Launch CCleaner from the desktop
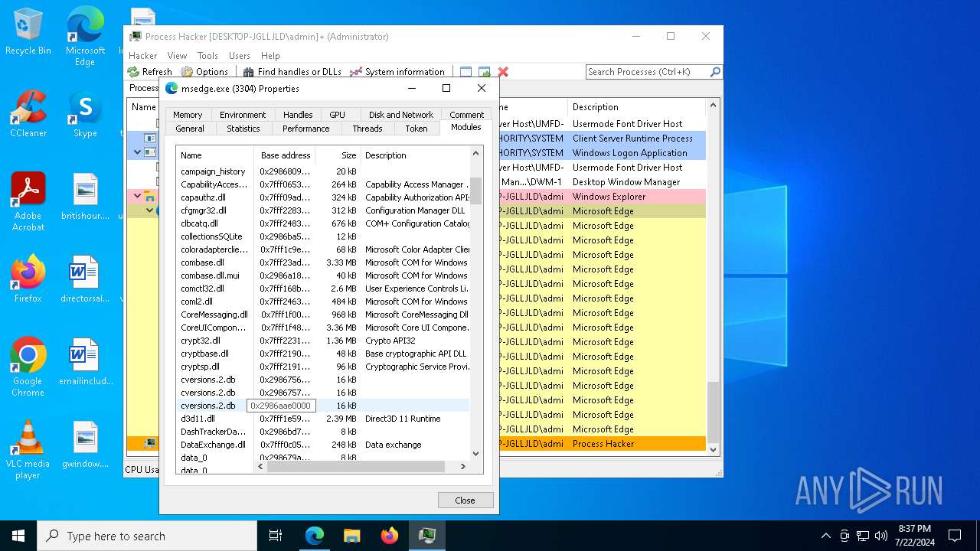The width and height of the screenshot is (980, 551). point(28,114)
